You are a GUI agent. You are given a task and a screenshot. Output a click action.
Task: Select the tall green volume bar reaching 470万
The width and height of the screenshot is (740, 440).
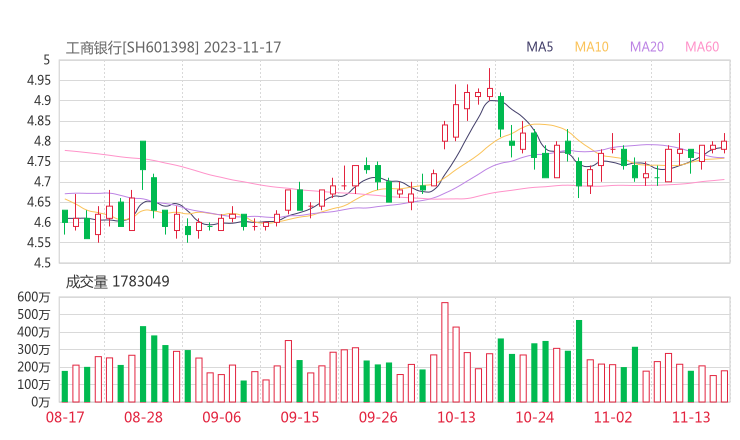pyautogui.click(x=579, y=361)
